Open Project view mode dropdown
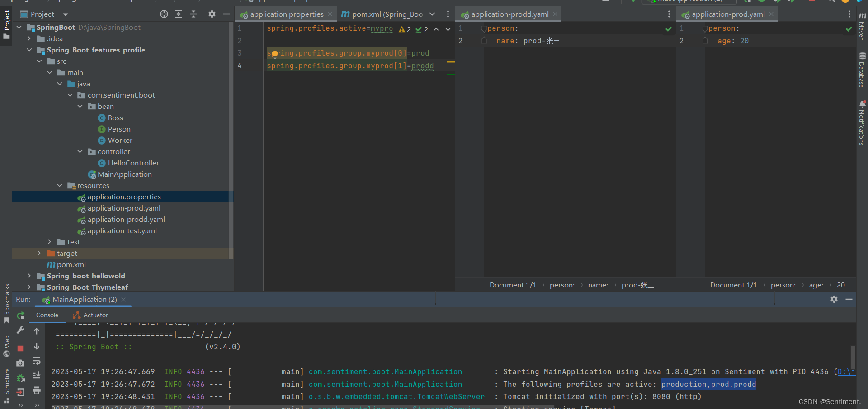The height and width of the screenshot is (409, 868). (66, 14)
